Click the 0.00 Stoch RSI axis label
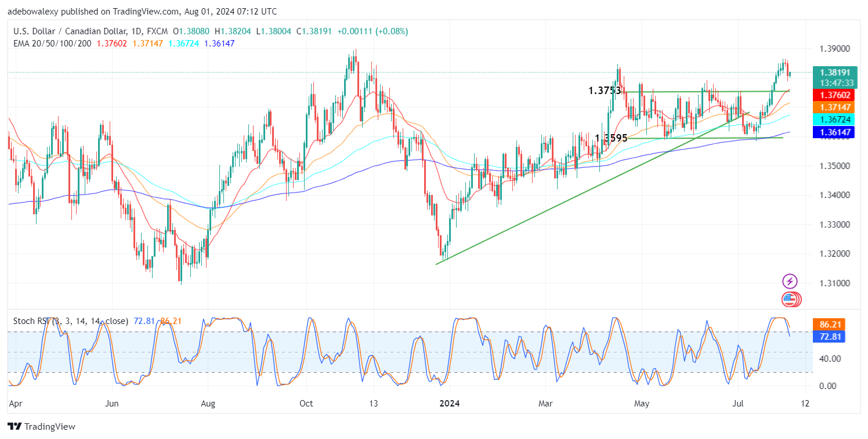868x439 pixels. click(x=828, y=386)
